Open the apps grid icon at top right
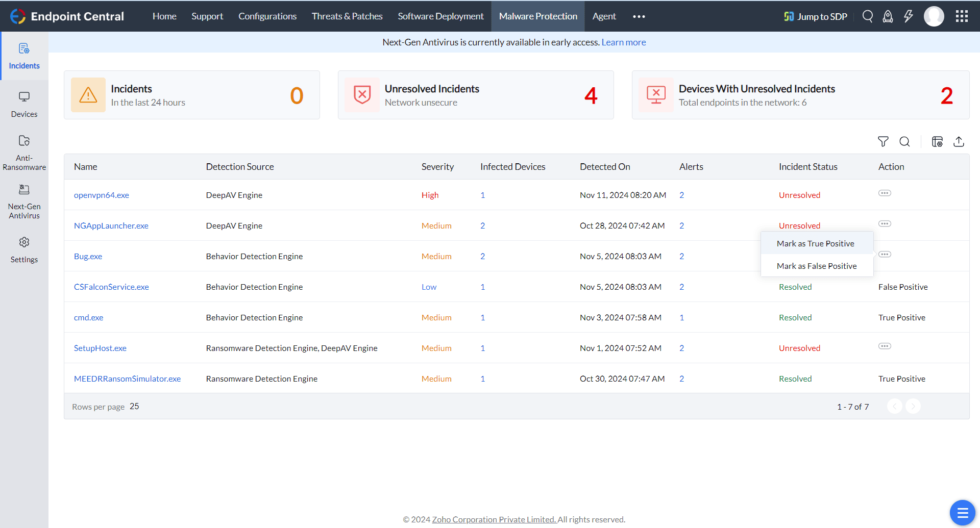Screen dimensions: 980x528 [x=962, y=16]
